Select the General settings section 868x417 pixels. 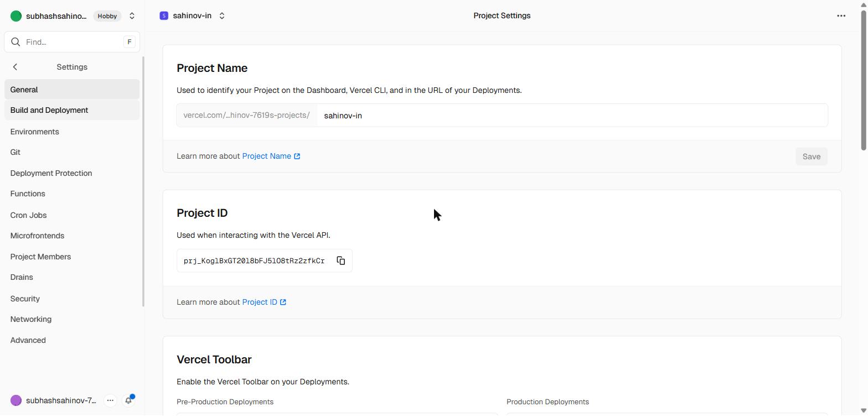[x=72, y=90]
